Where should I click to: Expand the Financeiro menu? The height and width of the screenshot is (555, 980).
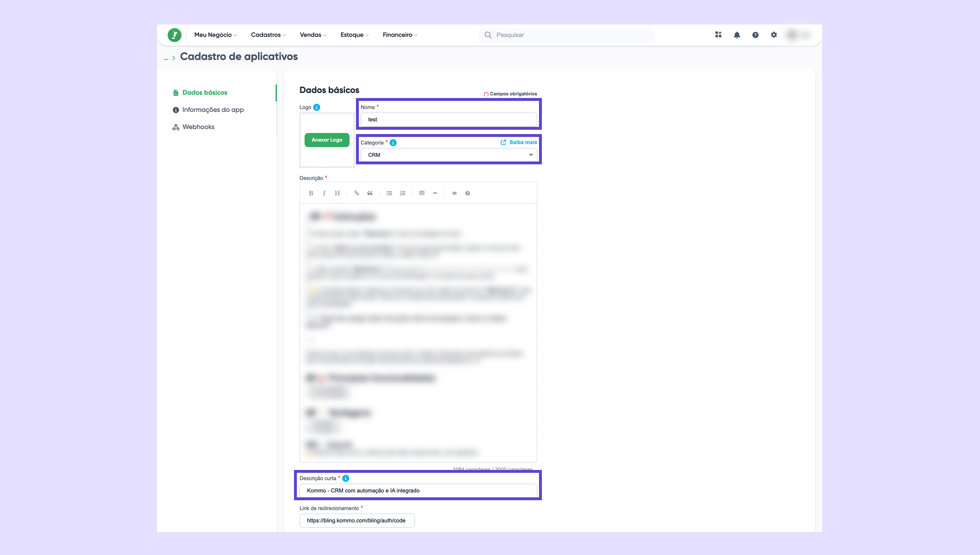click(x=400, y=35)
